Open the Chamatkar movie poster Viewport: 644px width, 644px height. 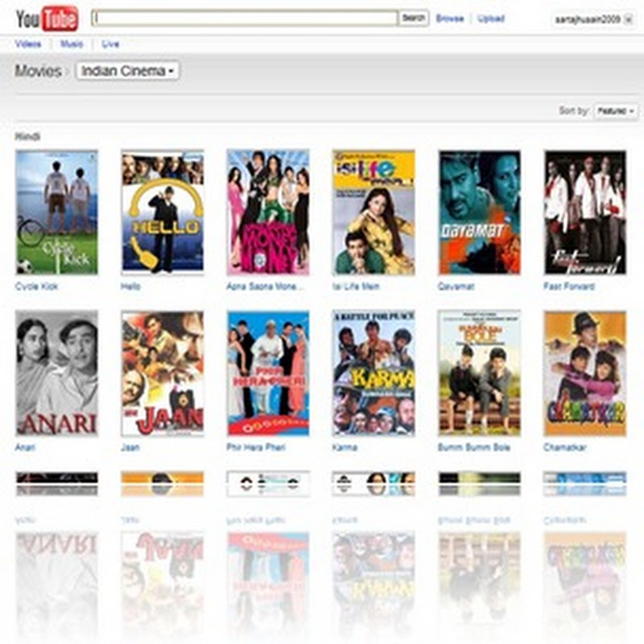tap(585, 373)
